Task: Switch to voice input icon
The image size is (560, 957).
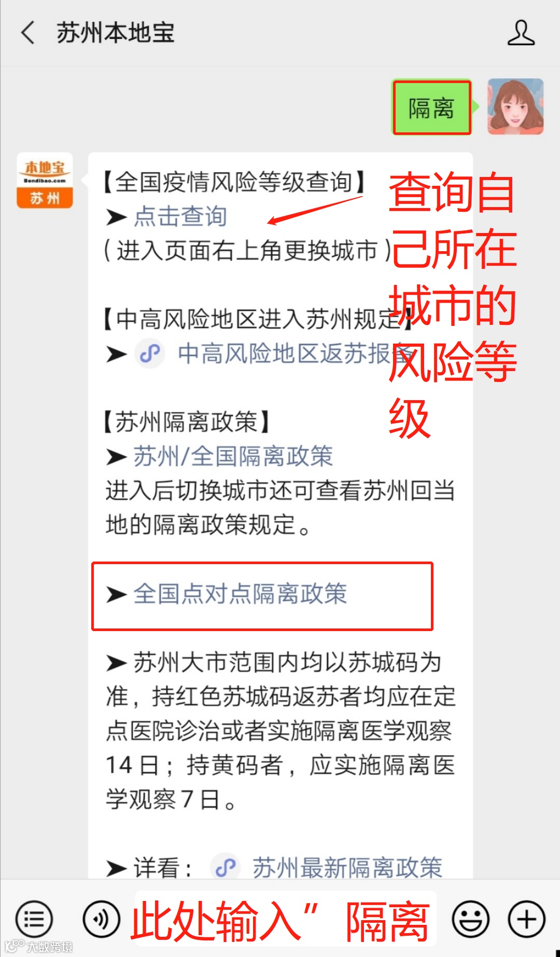Action: (x=102, y=919)
